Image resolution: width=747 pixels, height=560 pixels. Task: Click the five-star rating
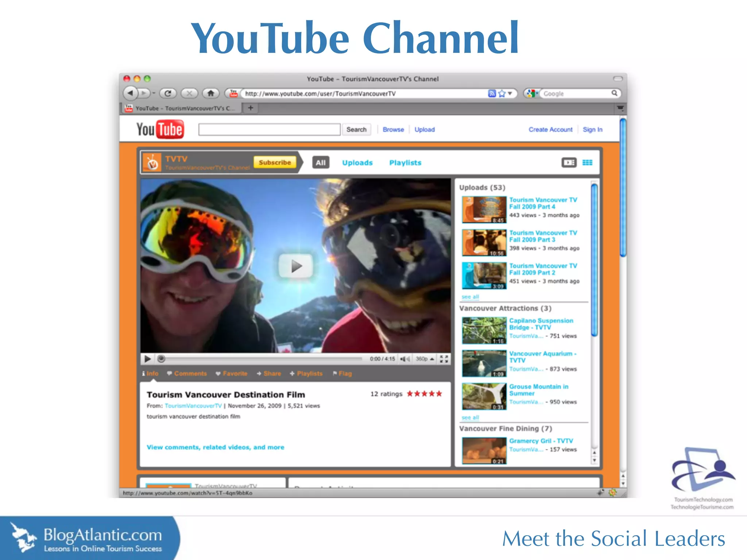[424, 394]
